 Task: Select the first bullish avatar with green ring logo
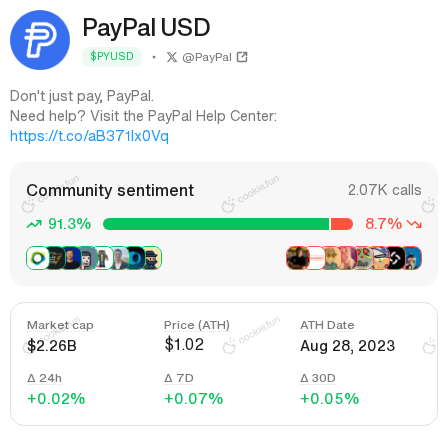(x=38, y=258)
